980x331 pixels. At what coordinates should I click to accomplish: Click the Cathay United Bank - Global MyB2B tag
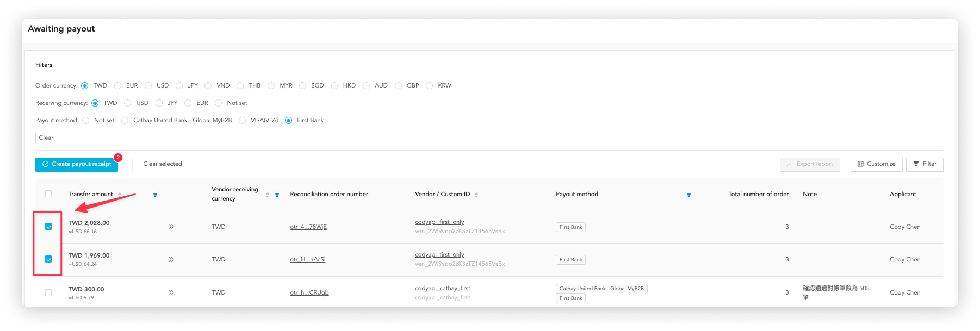pos(601,289)
